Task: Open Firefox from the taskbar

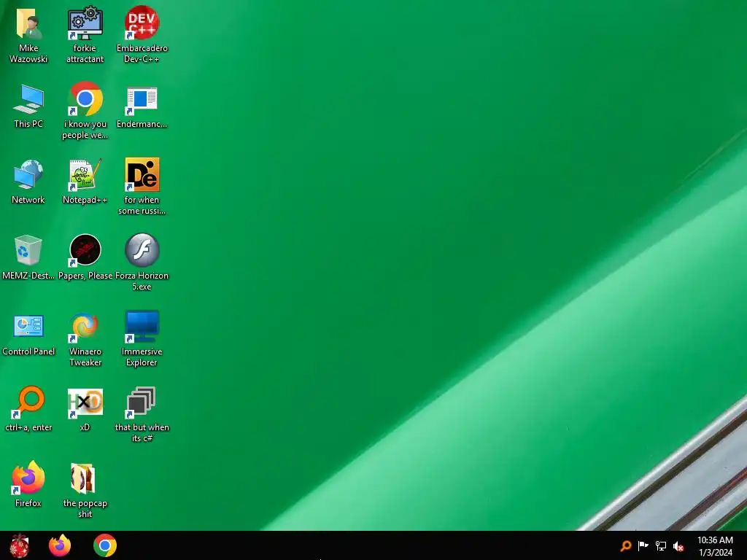Action: 60,545
